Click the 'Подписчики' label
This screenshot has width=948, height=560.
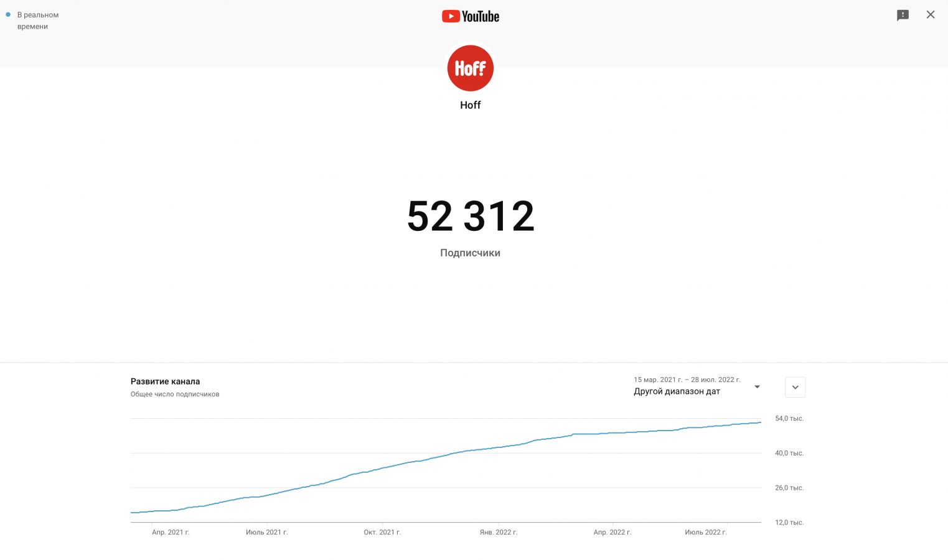471,253
